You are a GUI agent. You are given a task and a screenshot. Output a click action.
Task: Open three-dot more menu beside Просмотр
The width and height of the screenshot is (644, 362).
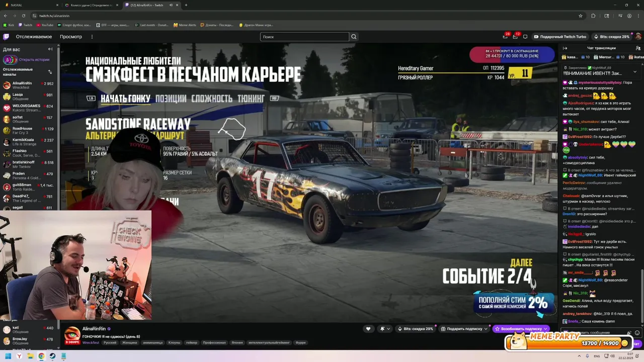coord(92,37)
